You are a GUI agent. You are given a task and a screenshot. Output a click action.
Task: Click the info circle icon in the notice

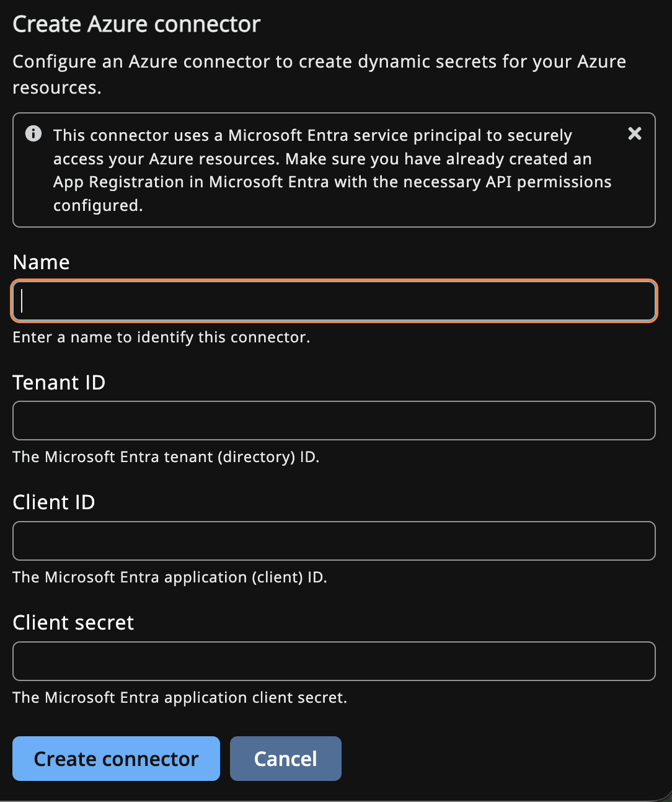[33, 133]
